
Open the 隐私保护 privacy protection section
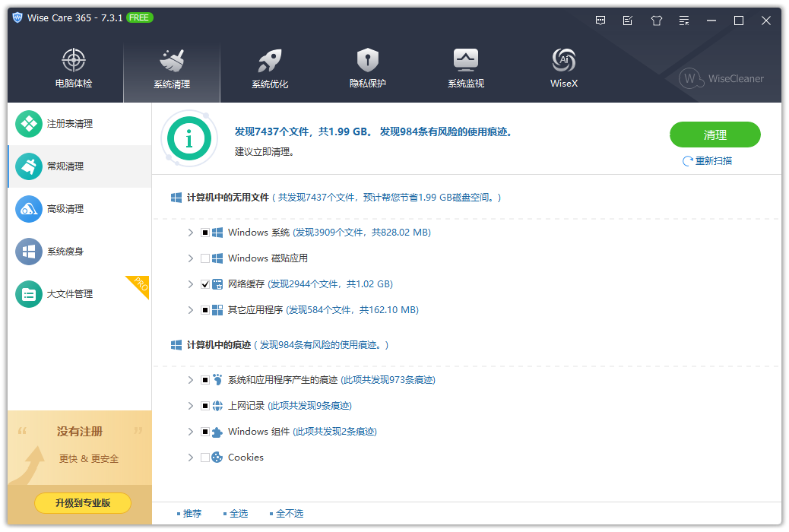(367, 67)
